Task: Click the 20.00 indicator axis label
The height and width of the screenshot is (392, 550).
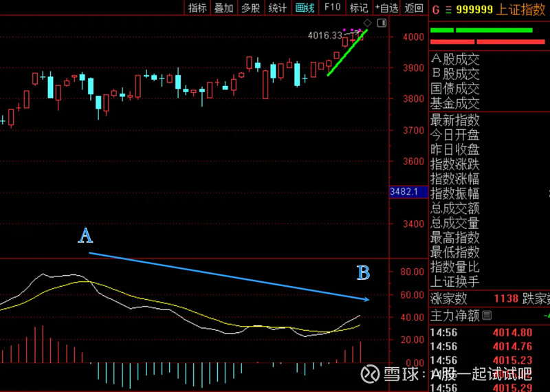Action: point(412,340)
